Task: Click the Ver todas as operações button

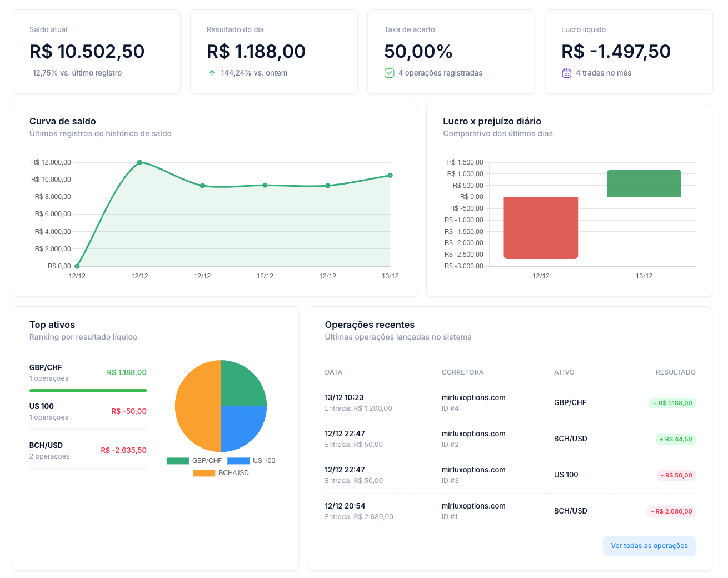Action: [649, 546]
